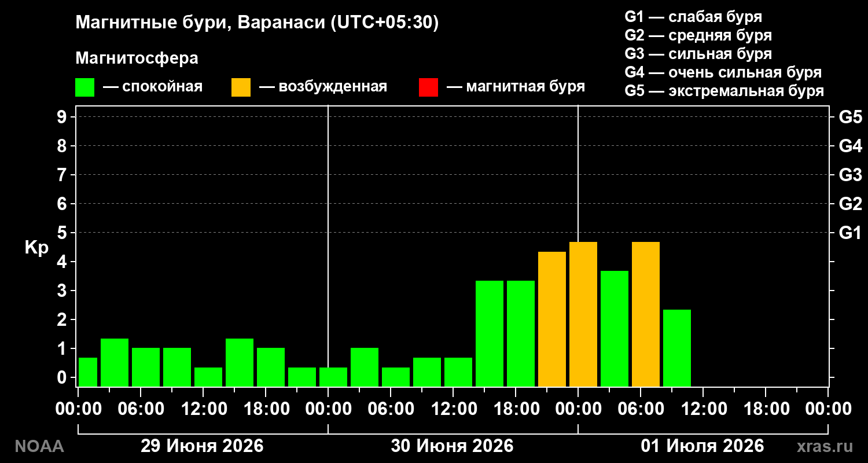Click the green 'спокойная' legend swatch
Viewport: 868px width, 463px height.
pyautogui.click(x=84, y=87)
